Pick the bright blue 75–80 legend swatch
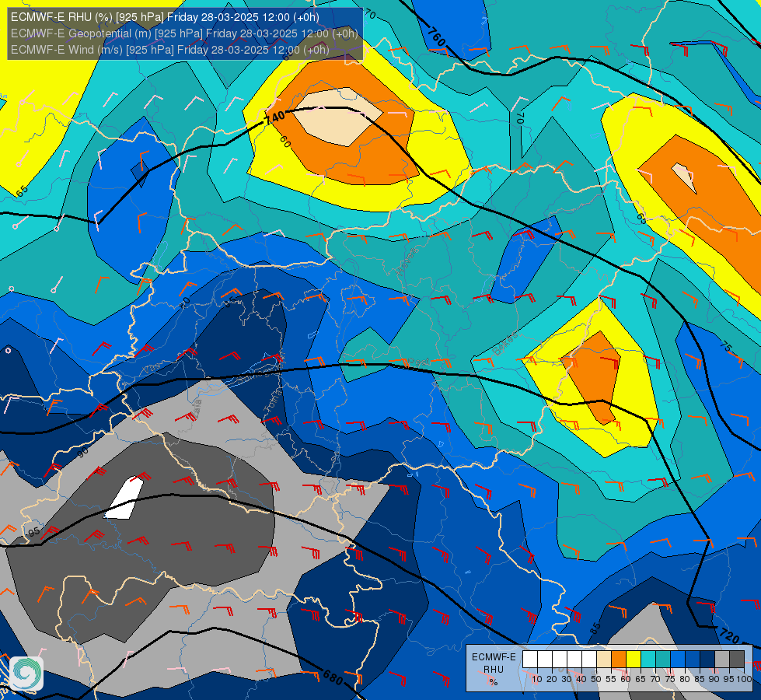The width and height of the screenshot is (761, 700). (678, 660)
